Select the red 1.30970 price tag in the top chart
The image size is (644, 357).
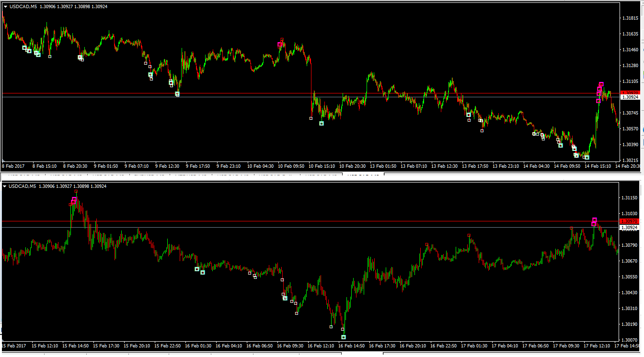pos(629,93)
